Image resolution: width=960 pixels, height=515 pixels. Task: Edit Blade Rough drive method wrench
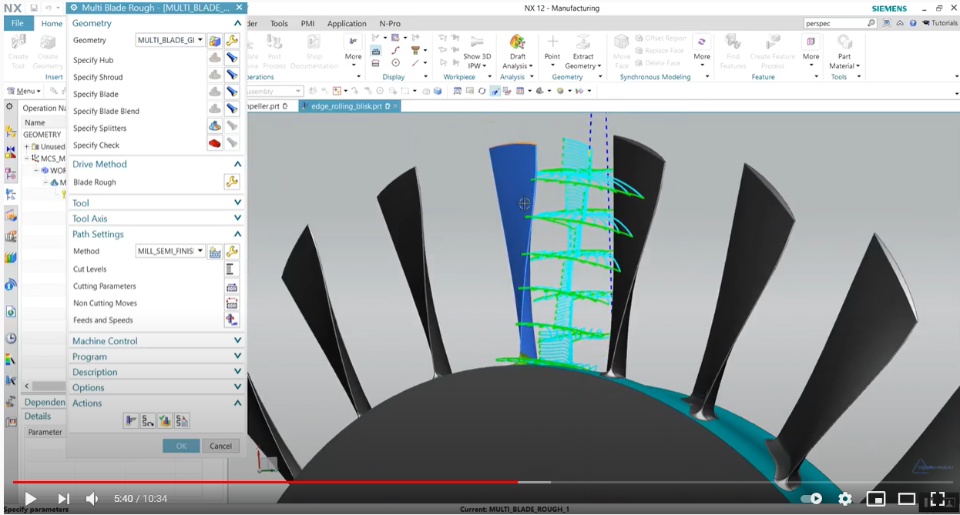[232, 182]
